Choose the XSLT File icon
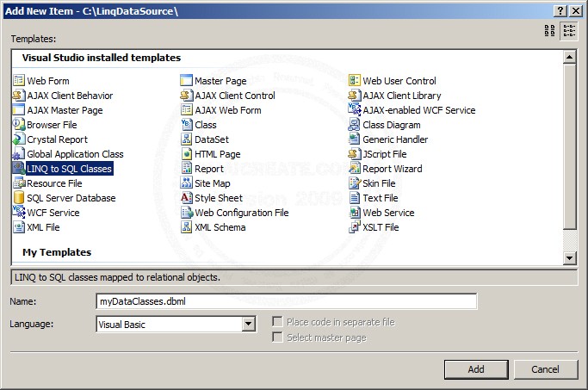588x390 pixels. pyautogui.click(x=355, y=227)
